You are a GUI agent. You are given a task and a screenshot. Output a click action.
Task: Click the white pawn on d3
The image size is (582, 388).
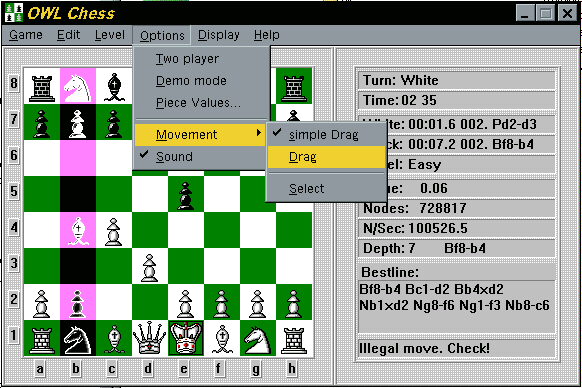tap(150, 266)
